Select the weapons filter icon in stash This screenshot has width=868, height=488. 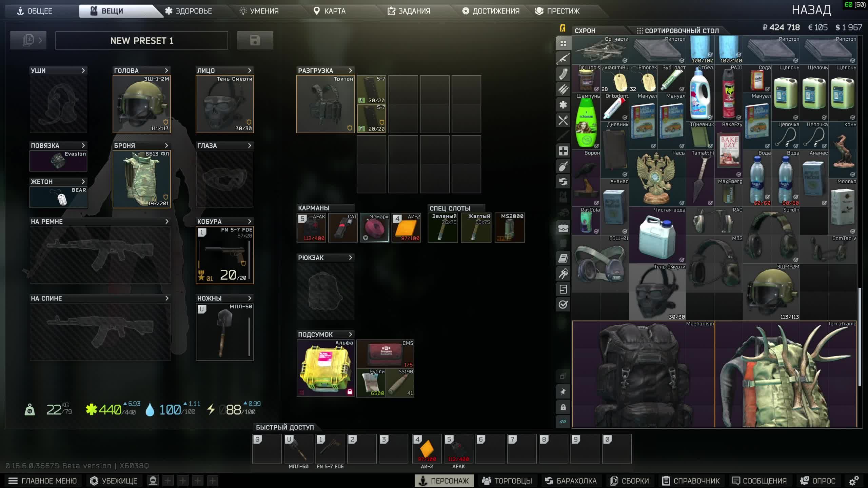[563, 59]
